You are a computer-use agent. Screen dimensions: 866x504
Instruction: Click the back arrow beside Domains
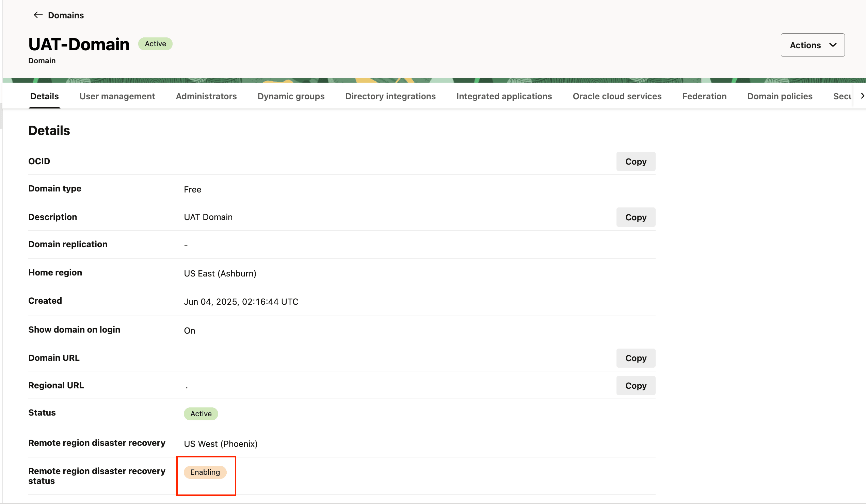[x=38, y=15]
